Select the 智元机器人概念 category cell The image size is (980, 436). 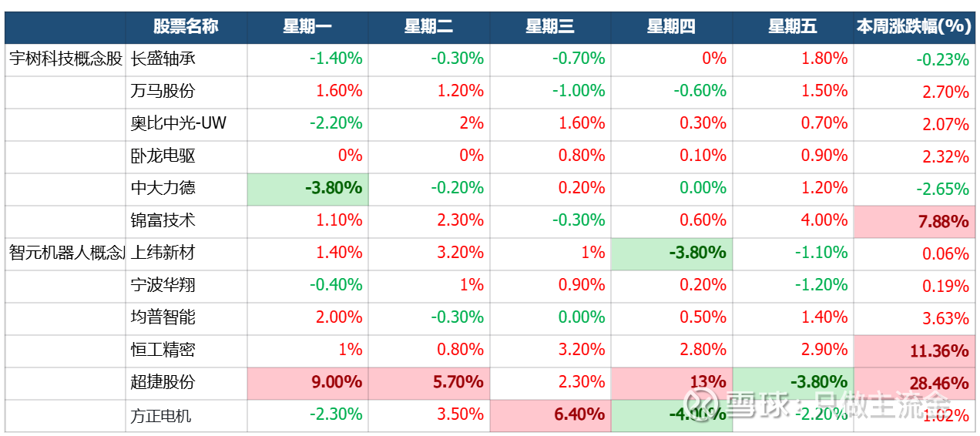click(x=65, y=253)
